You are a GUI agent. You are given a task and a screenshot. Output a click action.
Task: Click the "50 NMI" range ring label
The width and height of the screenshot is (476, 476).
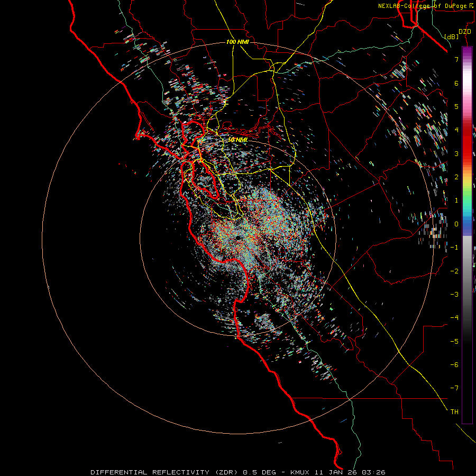tap(237, 140)
